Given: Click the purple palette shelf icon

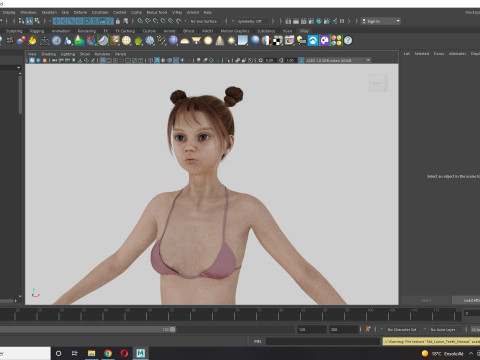Looking at the screenshot, I should pos(324,41).
